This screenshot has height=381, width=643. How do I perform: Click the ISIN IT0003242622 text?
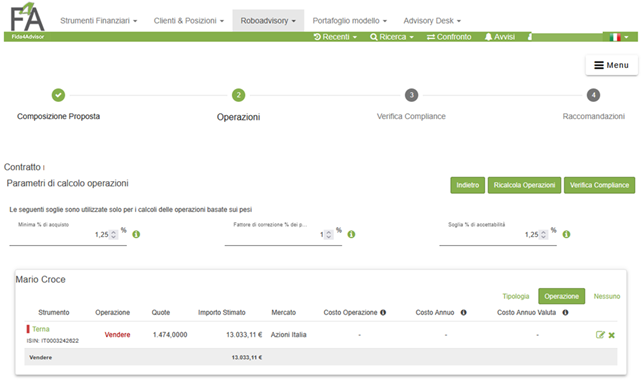tap(52, 341)
